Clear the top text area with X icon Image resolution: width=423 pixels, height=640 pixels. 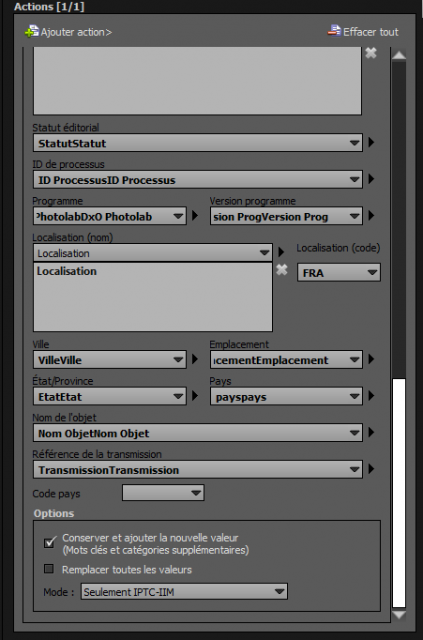[x=371, y=53]
